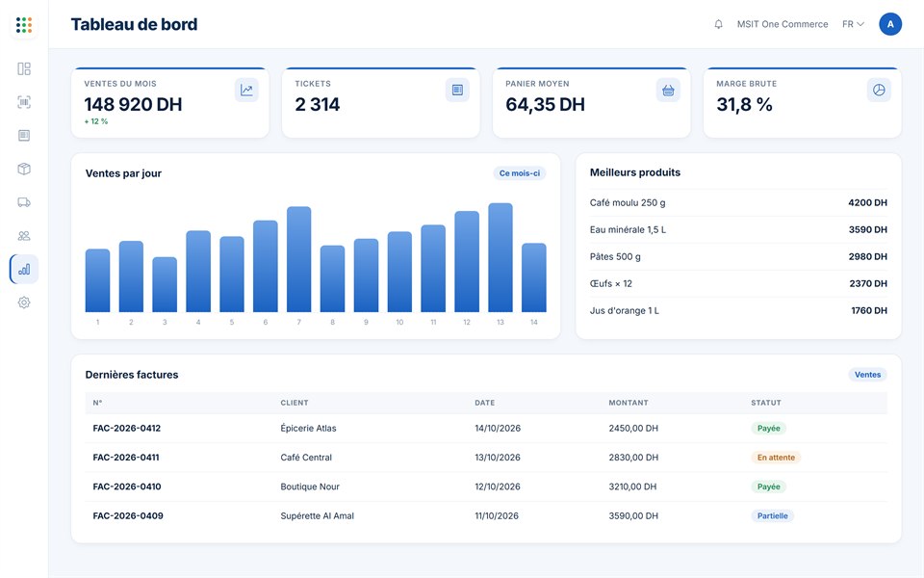This screenshot has width=924, height=578.
Task: Open the customers sidebar icon
Action: (24, 236)
